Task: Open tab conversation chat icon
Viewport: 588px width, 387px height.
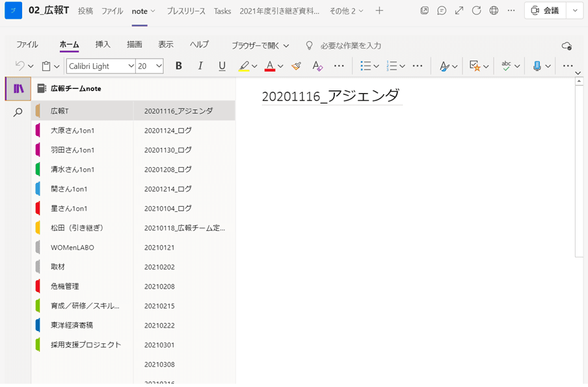Action: tap(442, 11)
